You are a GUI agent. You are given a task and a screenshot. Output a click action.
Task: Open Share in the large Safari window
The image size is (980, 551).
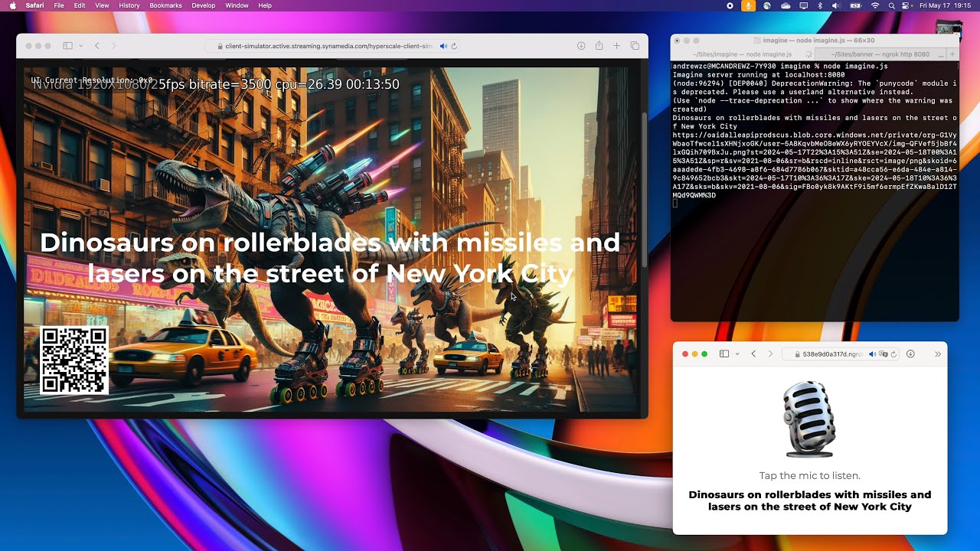tap(599, 46)
